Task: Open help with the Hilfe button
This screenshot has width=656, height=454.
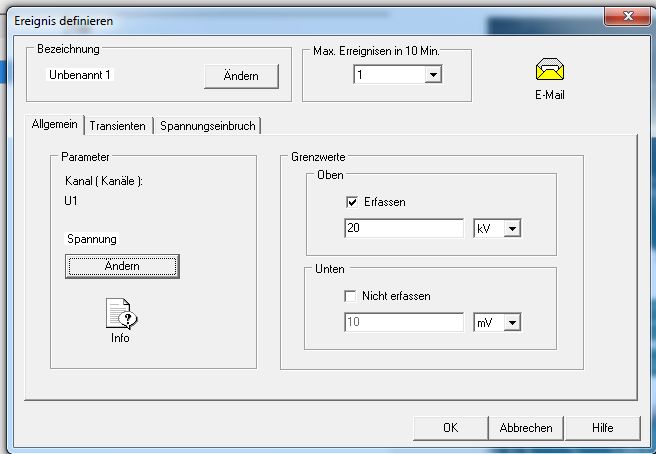Action: (x=602, y=427)
